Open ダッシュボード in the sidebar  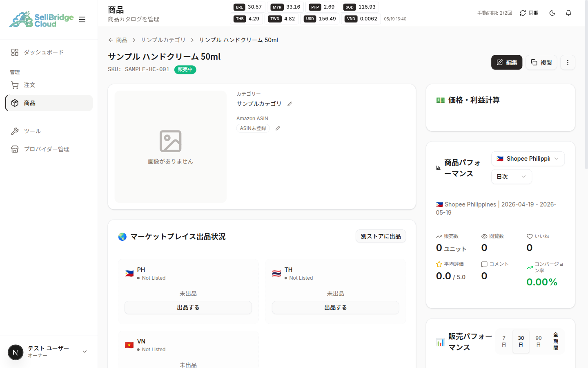49,52
